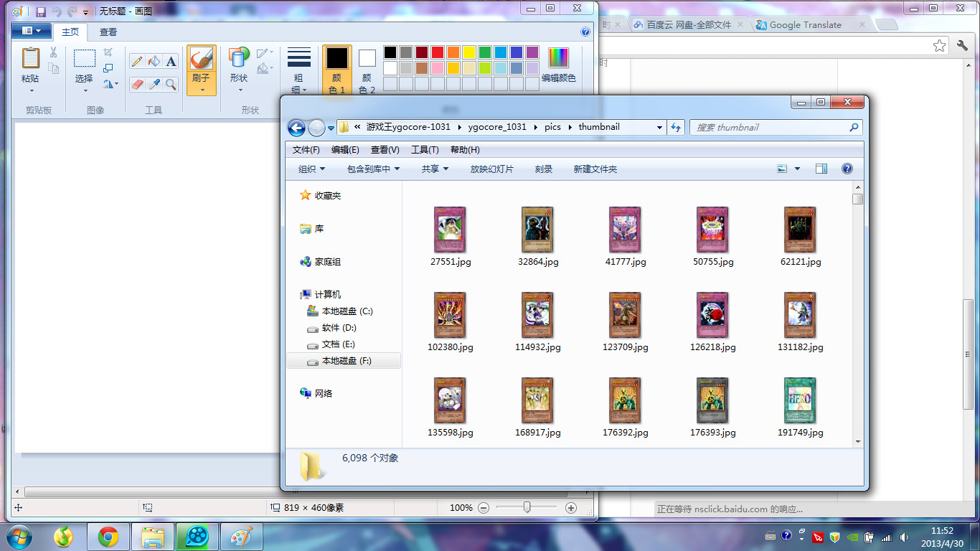Screen dimensions: 980x551
Task: Open the Help (帮助) menu in Explorer
Action: click(465, 150)
